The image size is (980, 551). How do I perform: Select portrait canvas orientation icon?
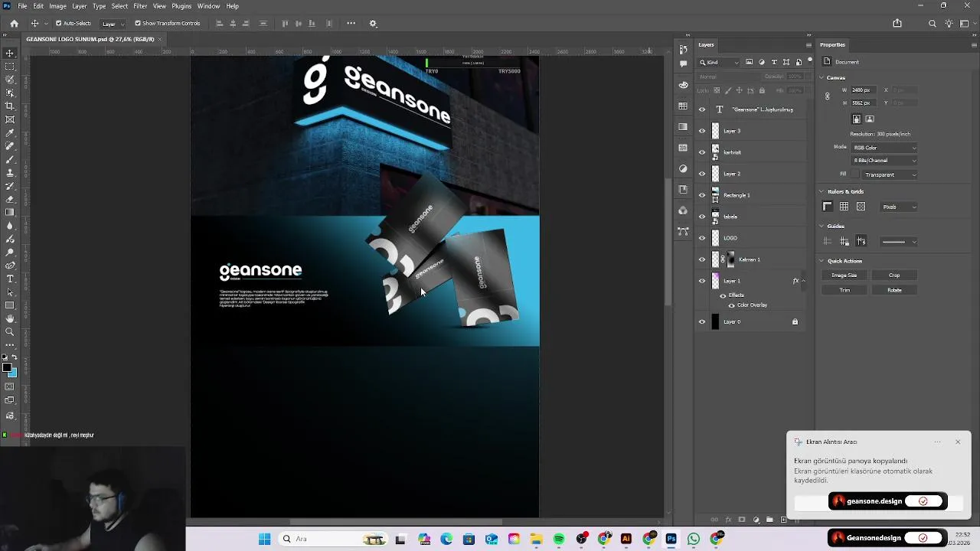[857, 119]
